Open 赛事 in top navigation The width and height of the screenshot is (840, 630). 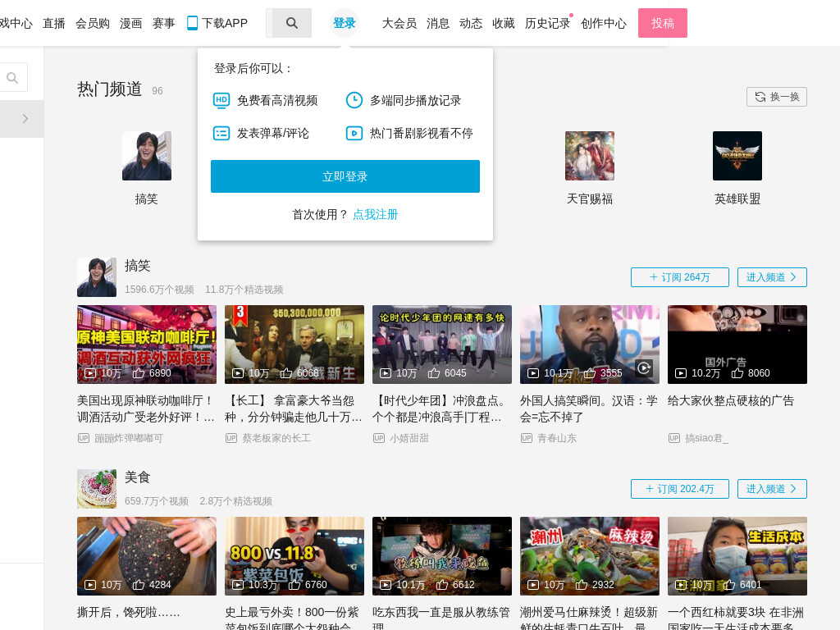click(163, 23)
